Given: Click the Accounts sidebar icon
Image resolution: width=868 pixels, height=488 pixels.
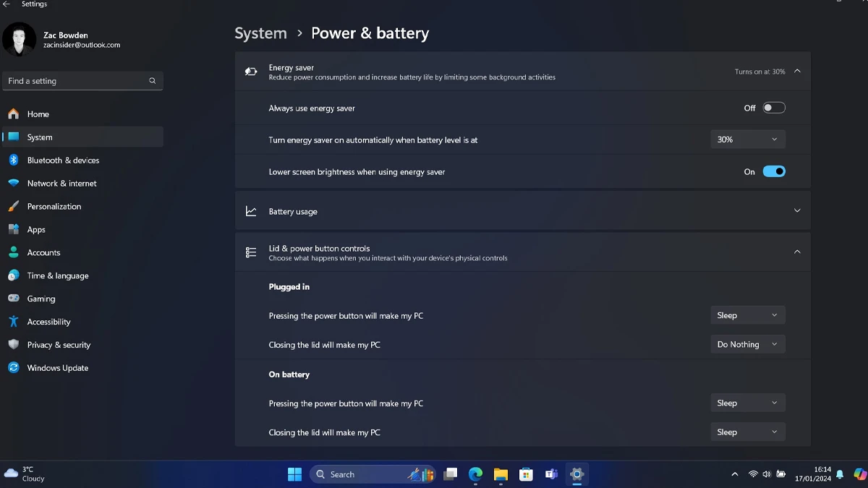Looking at the screenshot, I should point(13,252).
